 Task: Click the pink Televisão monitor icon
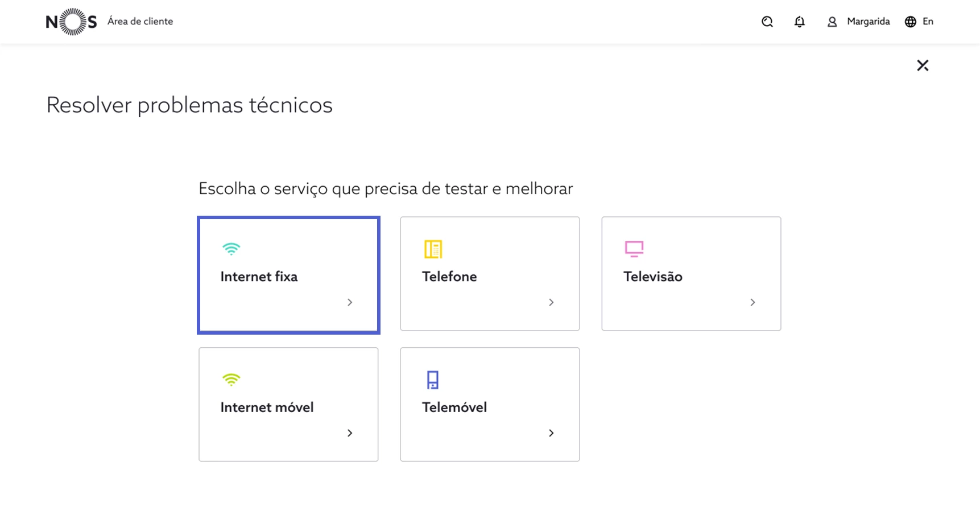click(634, 249)
